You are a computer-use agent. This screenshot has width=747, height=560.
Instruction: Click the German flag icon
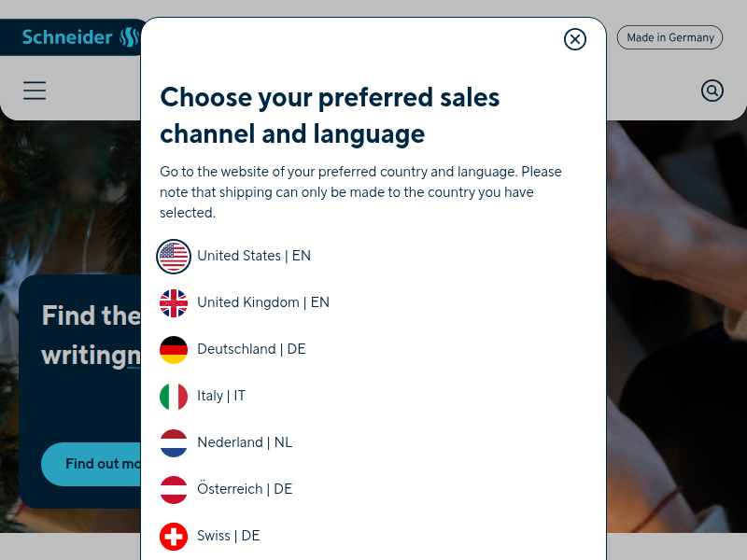[x=174, y=349]
